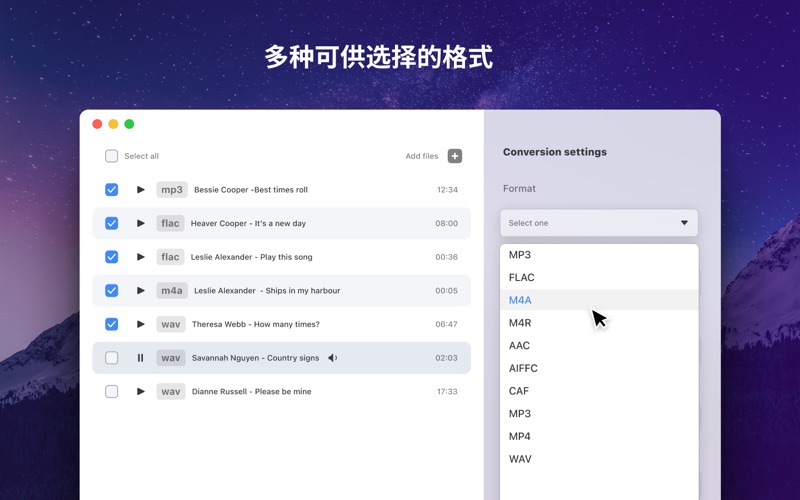Play the Bessie Cooper track
This screenshot has width=800, height=500.
[x=141, y=190]
